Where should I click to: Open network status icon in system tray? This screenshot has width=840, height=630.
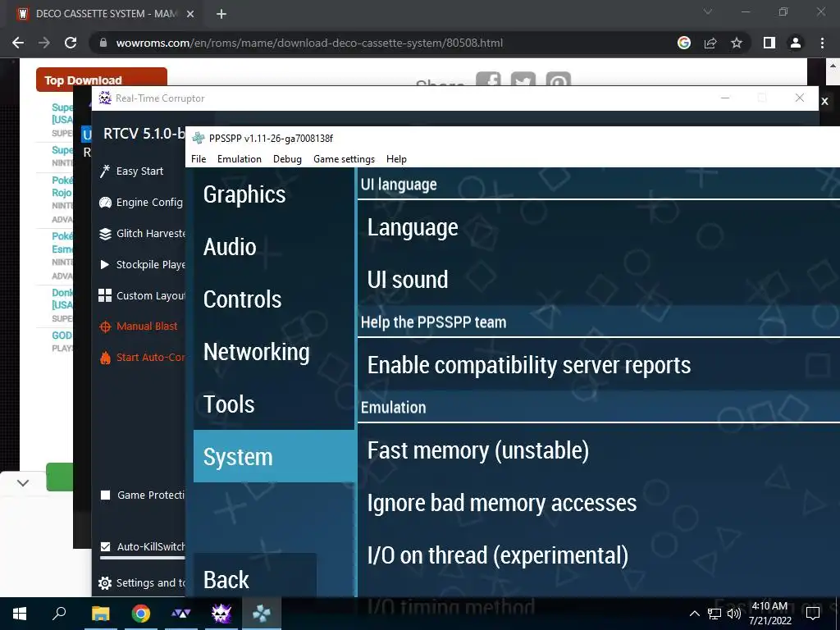tap(714, 614)
